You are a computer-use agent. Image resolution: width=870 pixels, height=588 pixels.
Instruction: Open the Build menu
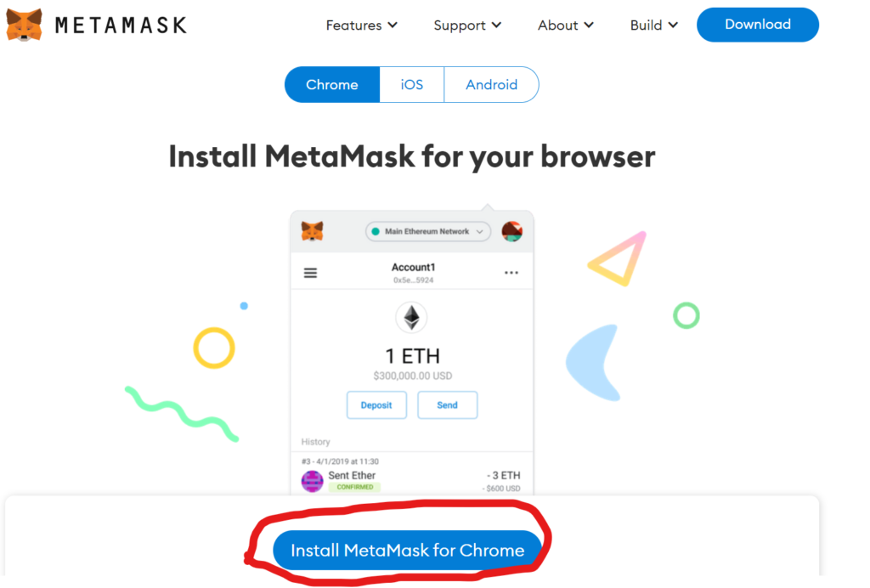tap(654, 25)
